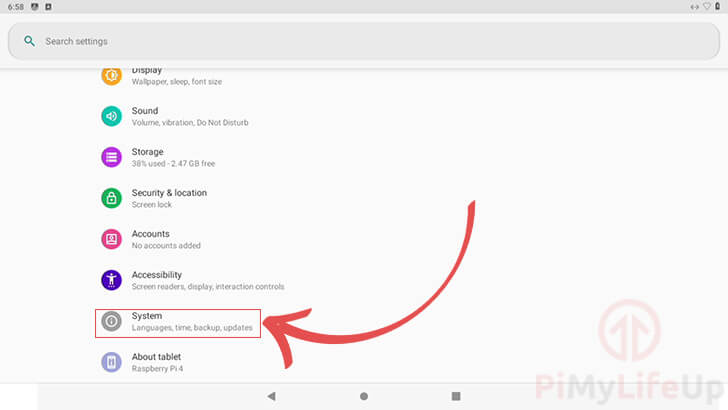Image resolution: width=728 pixels, height=410 pixels.
Task: Tap the Home navigation circle
Action: (364, 396)
